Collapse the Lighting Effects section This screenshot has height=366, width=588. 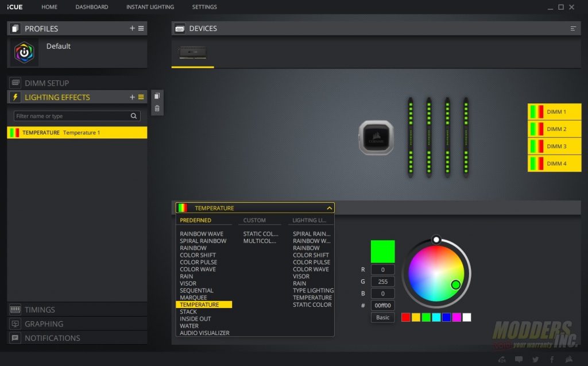(57, 97)
